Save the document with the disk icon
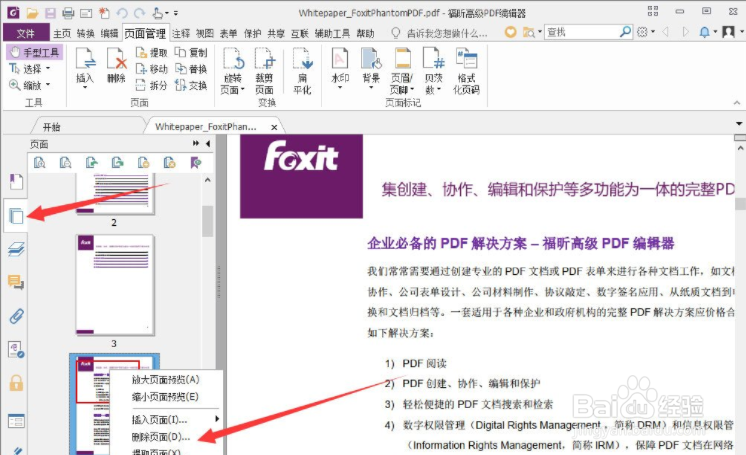Viewport: 746px width, 455px height. [x=50, y=13]
